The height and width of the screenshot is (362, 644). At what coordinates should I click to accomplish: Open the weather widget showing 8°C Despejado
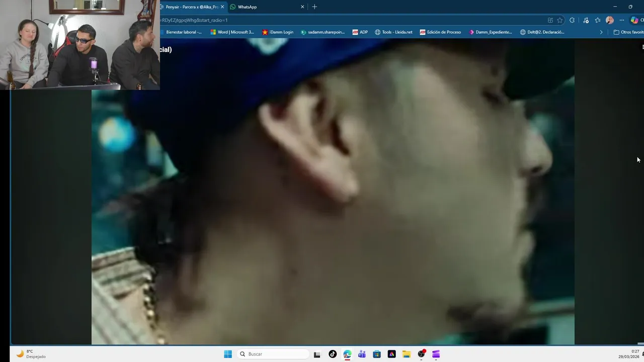click(x=31, y=354)
